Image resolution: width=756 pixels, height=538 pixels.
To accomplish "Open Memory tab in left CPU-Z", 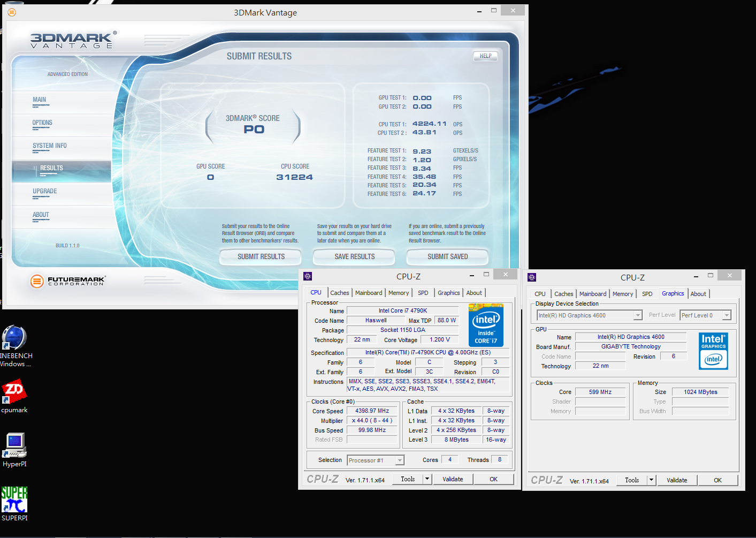I will (399, 293).
